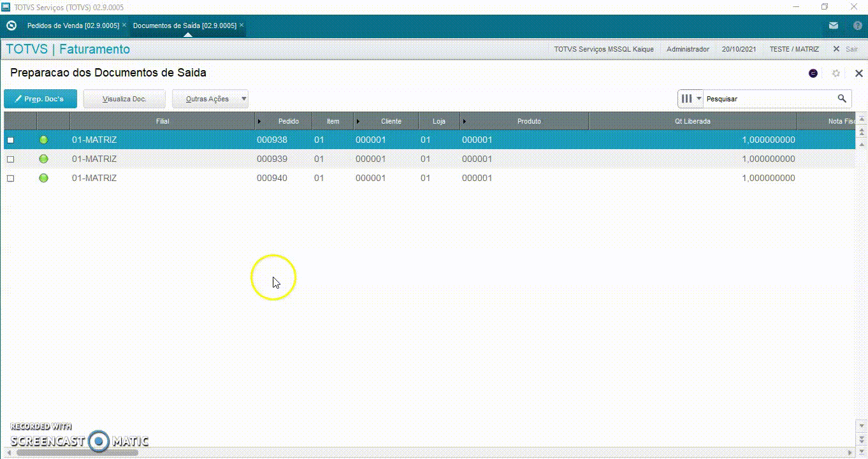868x459 pixels.
Task: Click 01-MATRIZ in the Pedido 000940 row
Action: tap(94, 178)
